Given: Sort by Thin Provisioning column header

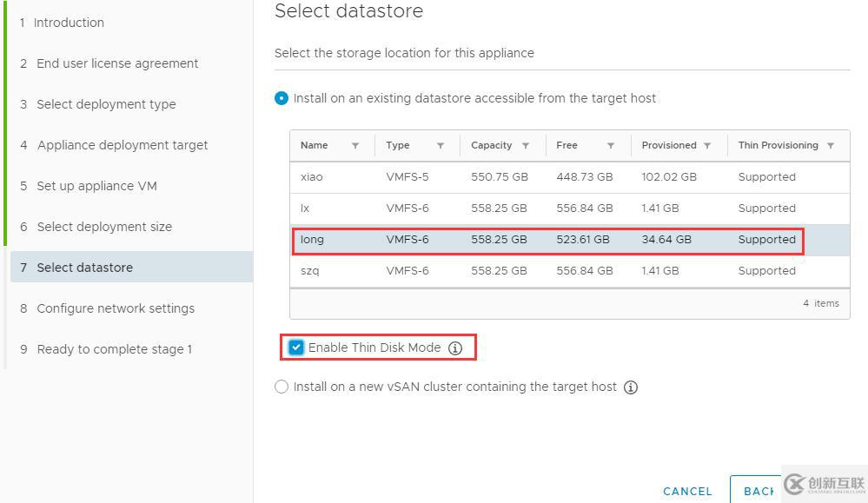Looking at the screenshot, I should pos(778,146).
